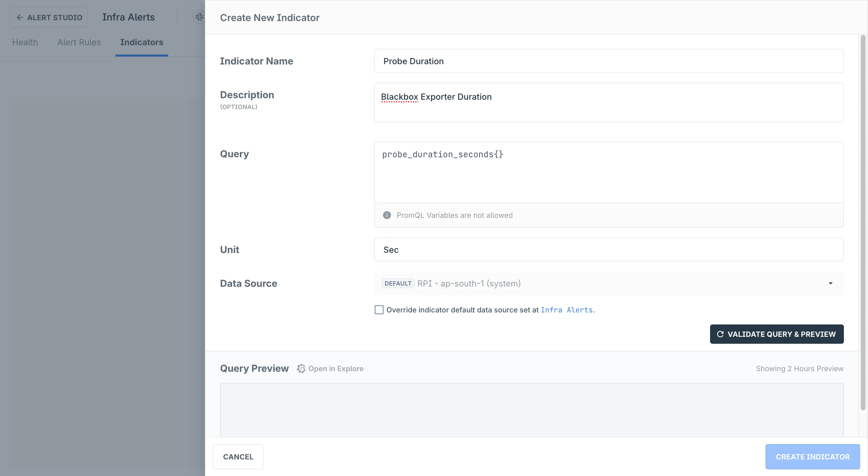The height and width of the screenshot is (476, 868).
Task: Follow the Infra Alerts link
Action: click(566, 310)
